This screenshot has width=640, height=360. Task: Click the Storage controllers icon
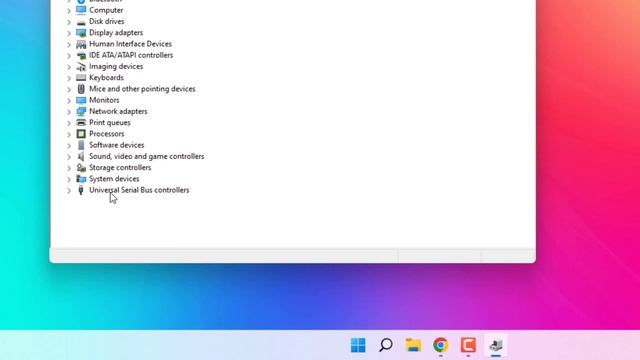click(x=81, y=167)
